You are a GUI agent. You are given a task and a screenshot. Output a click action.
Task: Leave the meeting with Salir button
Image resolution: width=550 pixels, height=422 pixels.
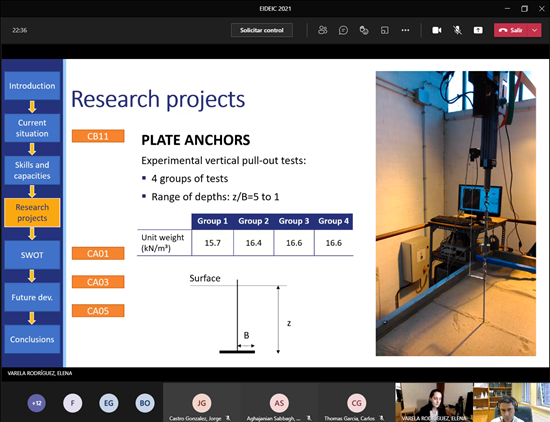coord(511,30)
